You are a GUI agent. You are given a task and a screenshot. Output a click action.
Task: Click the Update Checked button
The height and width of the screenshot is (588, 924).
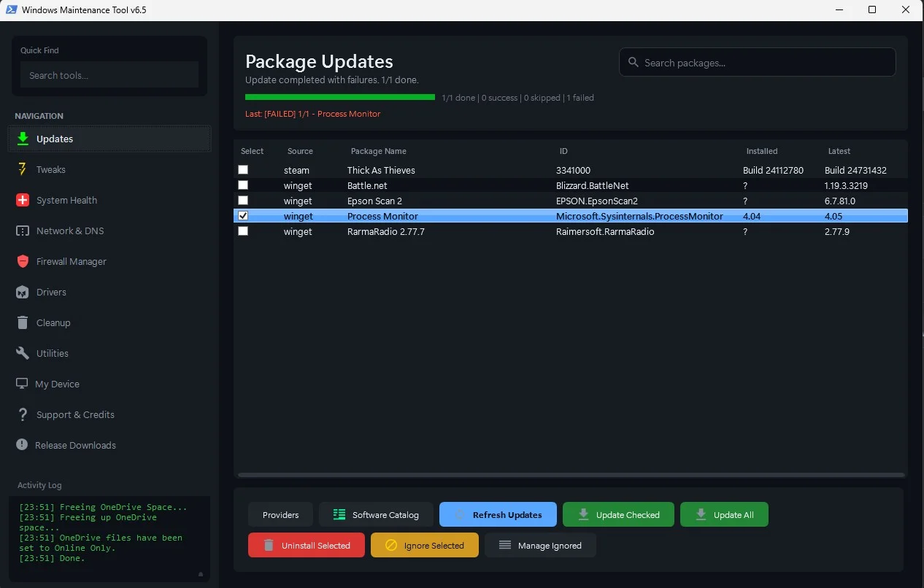pos(618,514)
